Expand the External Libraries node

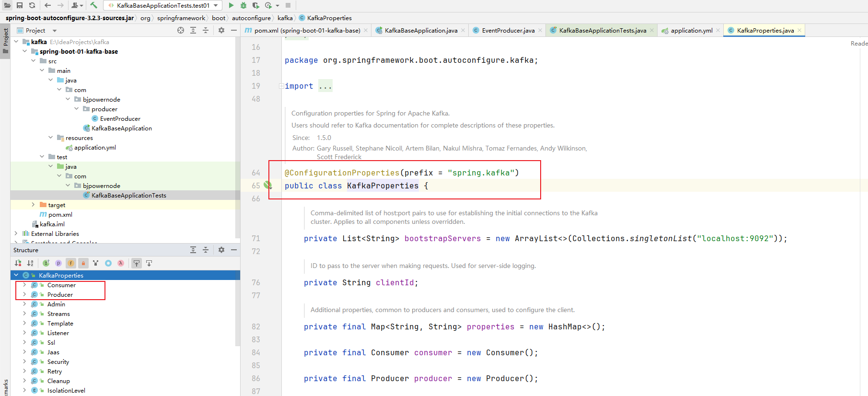click(16, 233)
